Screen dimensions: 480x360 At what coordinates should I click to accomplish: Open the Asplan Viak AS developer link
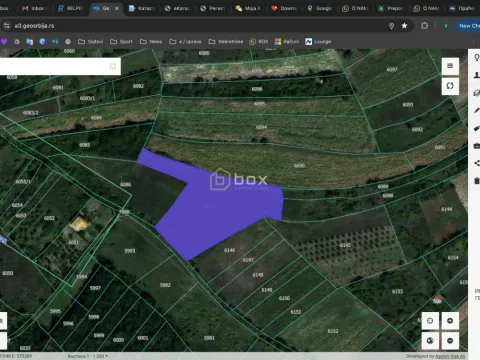(x=450, y=356)
